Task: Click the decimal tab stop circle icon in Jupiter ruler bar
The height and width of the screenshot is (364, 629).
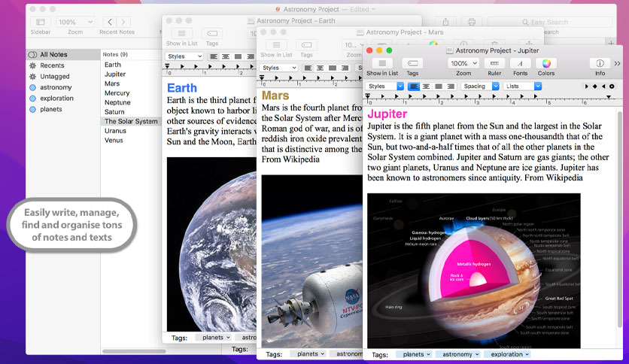Action: pos(612,86)
